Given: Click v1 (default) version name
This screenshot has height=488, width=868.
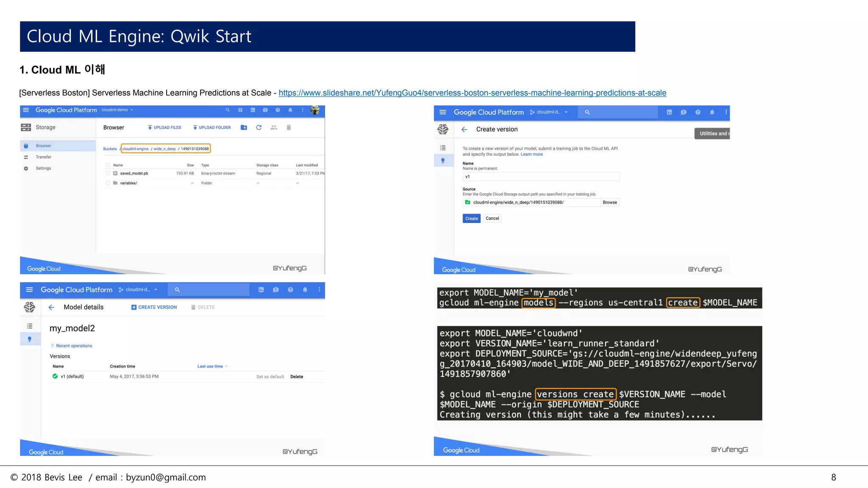Looking at the screenshot, I should pos(72,377).
